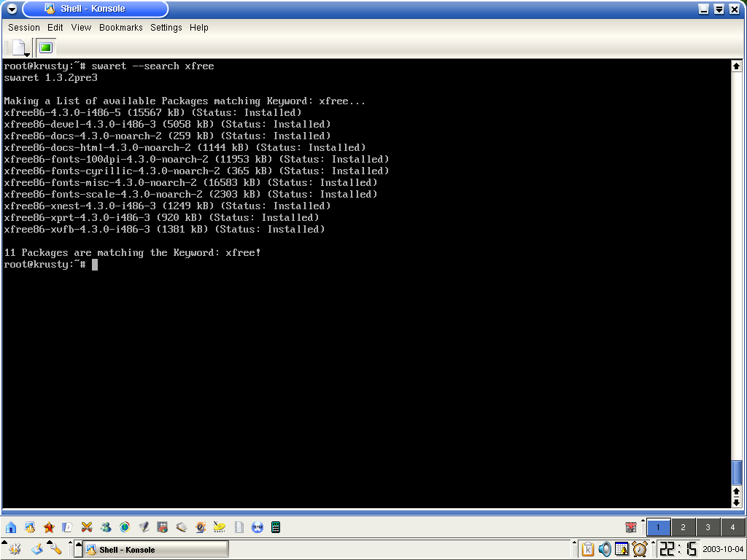This screenshot has width=747, height=560.
Task: Click the arrow above the wrench icon
Action: click(50, 542)
